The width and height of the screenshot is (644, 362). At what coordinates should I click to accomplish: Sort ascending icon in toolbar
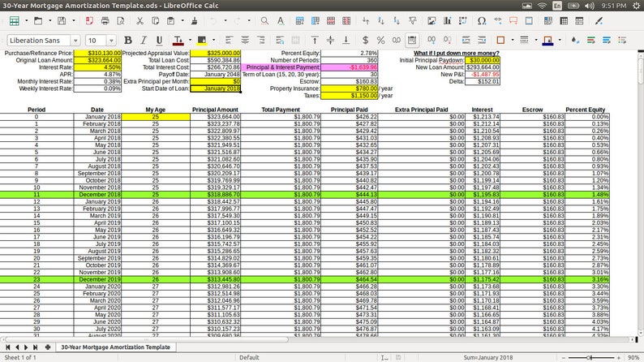381,21
